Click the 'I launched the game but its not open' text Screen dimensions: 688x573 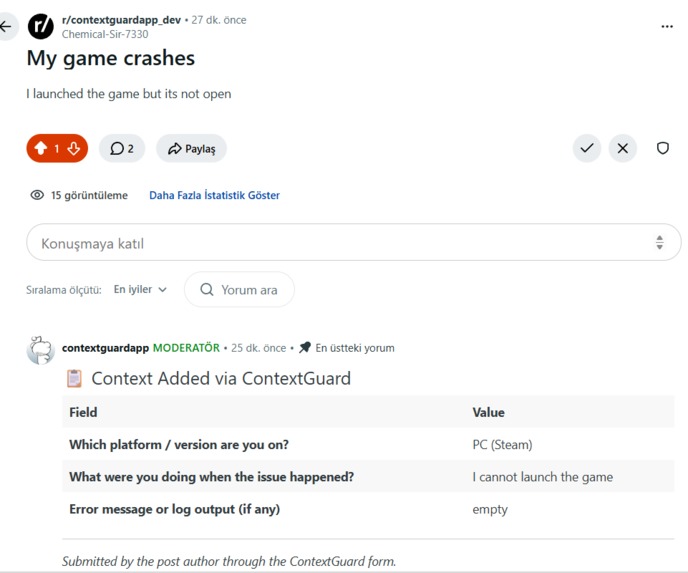(129, 94)
